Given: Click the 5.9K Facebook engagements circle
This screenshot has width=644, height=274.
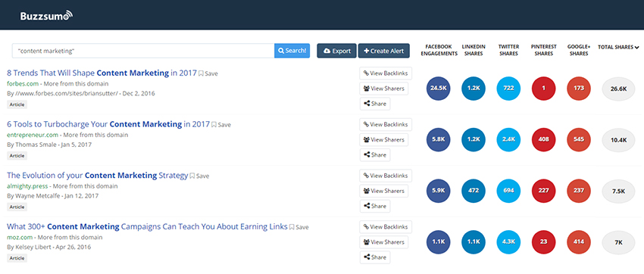Looking at the screenshot, I should point(439,191).
